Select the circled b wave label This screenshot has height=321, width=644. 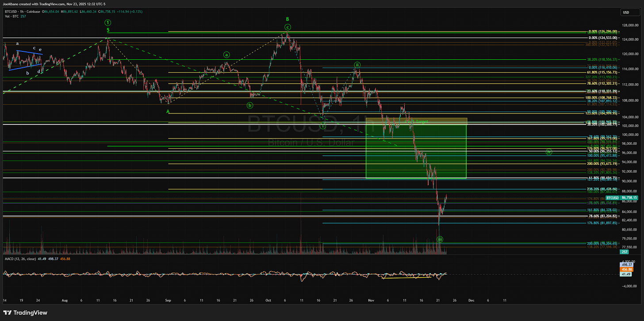250,105
